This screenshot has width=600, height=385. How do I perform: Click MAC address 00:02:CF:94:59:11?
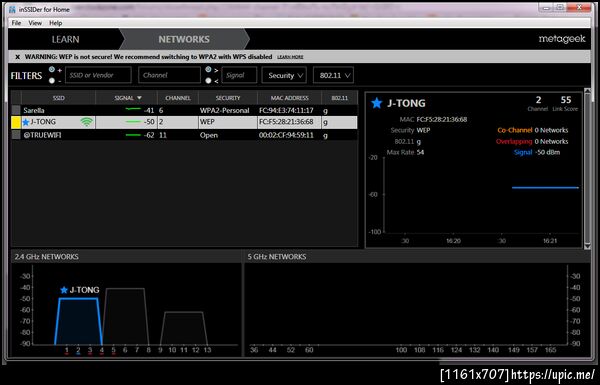[x=286, y=135]
